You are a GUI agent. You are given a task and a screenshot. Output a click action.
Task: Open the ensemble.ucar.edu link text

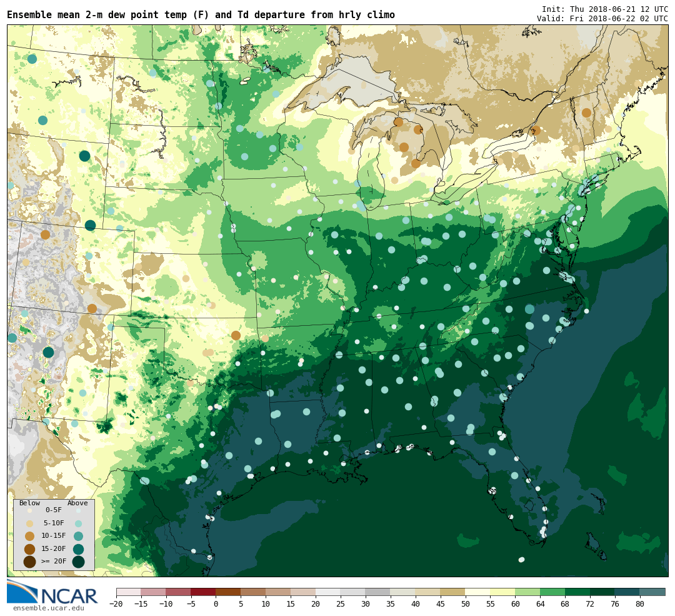(49, 608)
